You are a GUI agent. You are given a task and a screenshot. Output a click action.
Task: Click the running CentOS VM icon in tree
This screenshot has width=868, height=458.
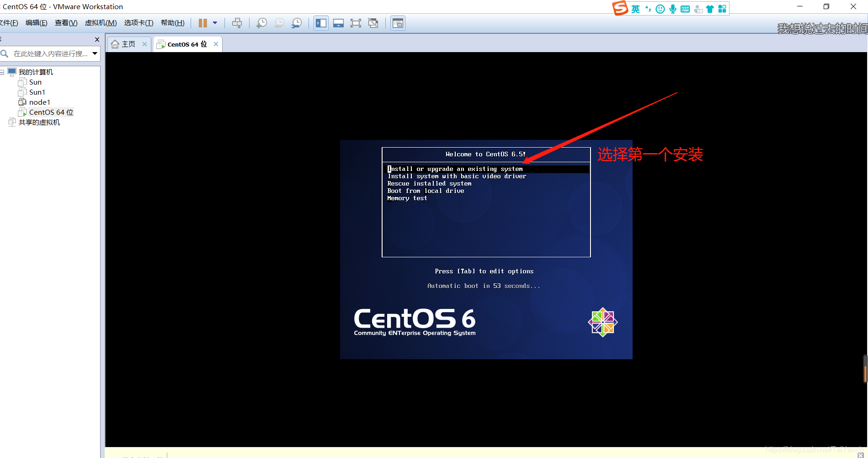point(22,112)
